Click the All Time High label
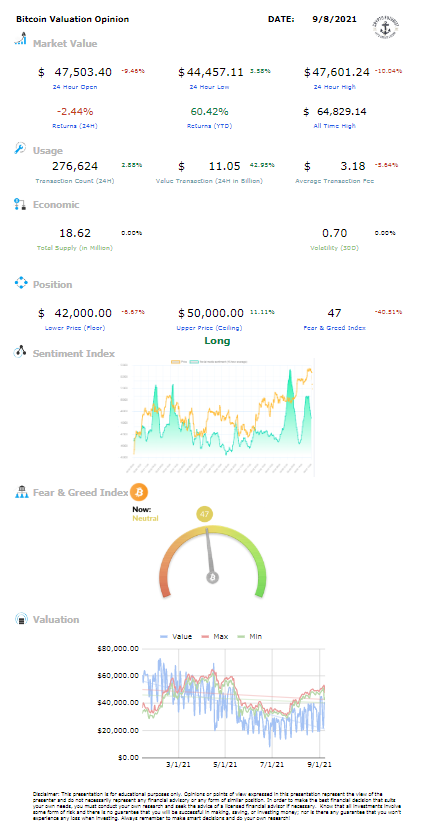 (335, 126)
